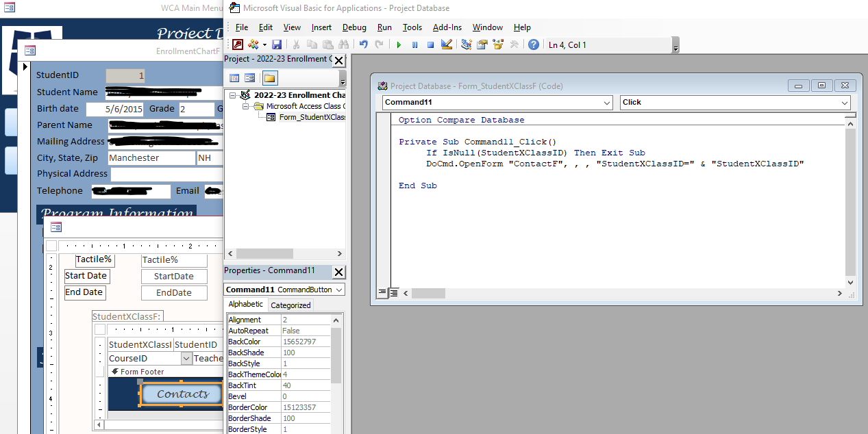Click the Contacts button in the form footer
This screenshot has height=434, width=868.
[x=181, y=394]
